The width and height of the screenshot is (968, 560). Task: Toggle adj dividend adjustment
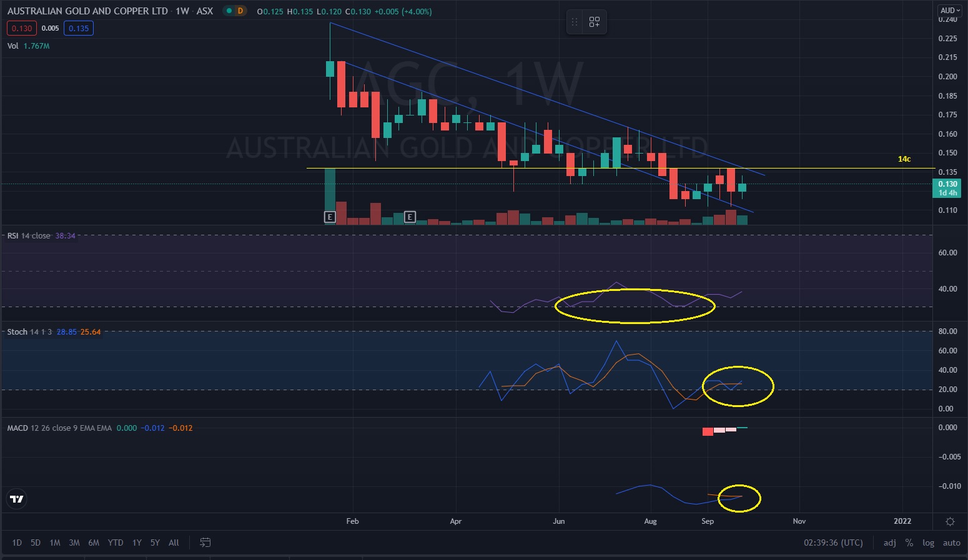[890, 543]
